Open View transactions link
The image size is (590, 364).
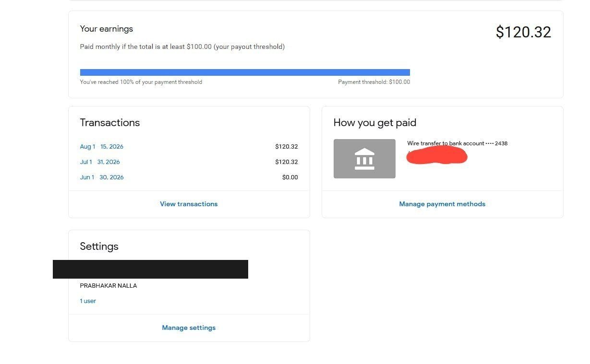click(x=189, y=204)
